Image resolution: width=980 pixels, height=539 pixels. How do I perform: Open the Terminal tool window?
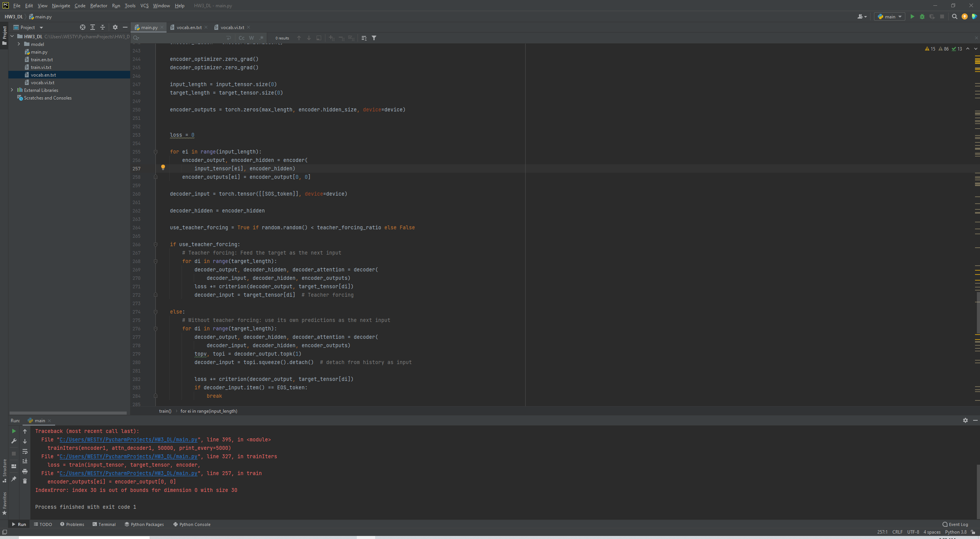(x=104, y=524)
